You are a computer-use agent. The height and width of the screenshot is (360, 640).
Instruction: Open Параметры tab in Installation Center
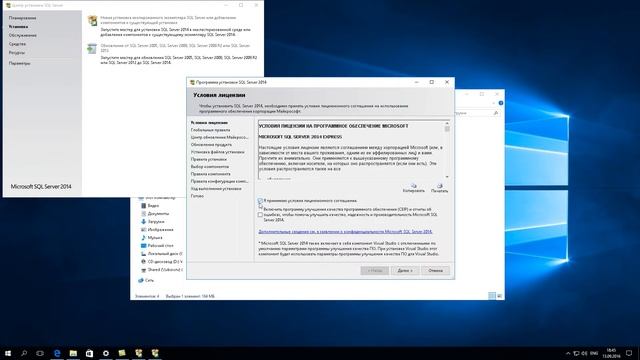point(20,63)
